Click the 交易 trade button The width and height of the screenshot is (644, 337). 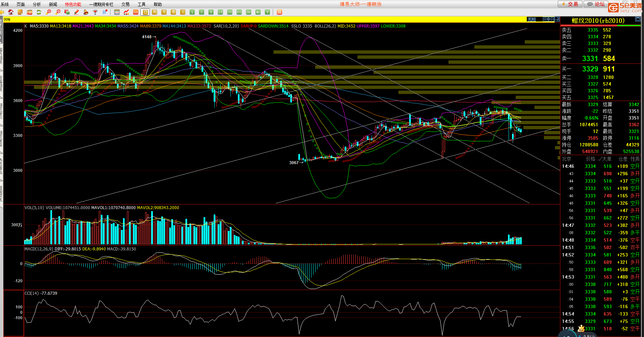pyautogui.click(x=570, y=4)
